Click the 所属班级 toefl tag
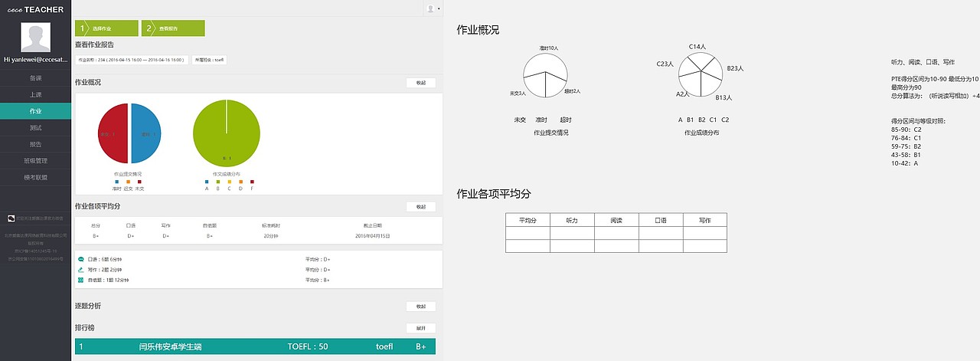 click(209, 59)
